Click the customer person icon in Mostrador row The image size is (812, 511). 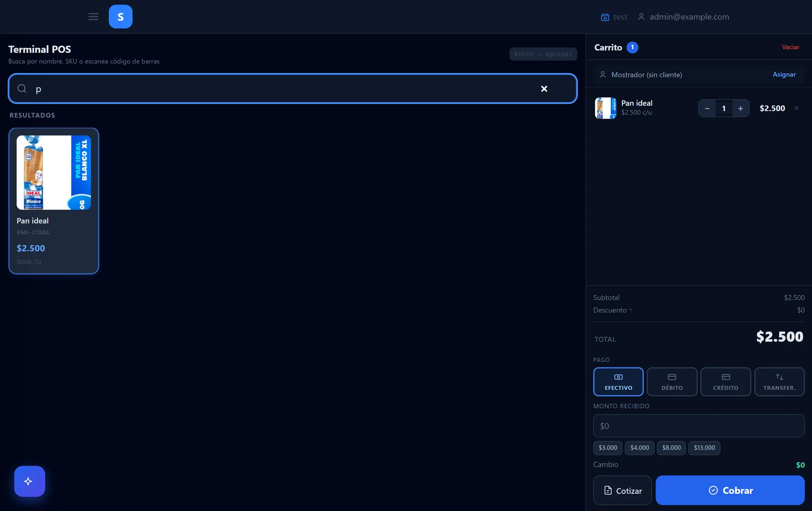coord(603,74)
